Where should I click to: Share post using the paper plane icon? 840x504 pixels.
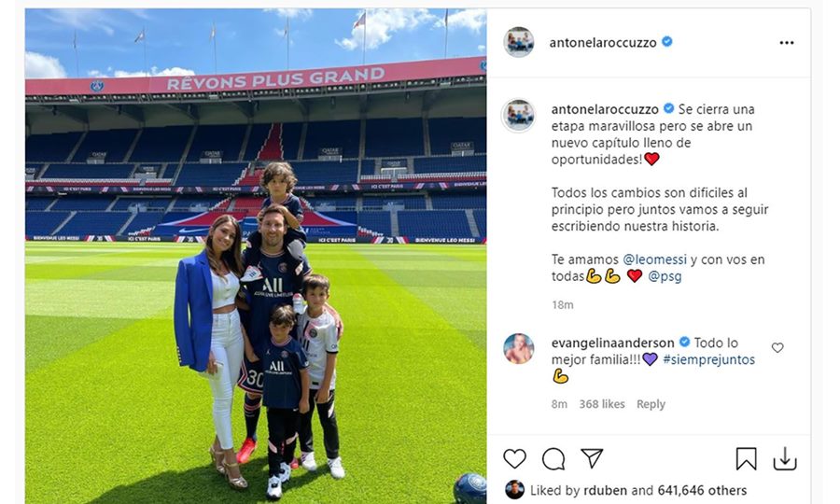pos(592,458)
